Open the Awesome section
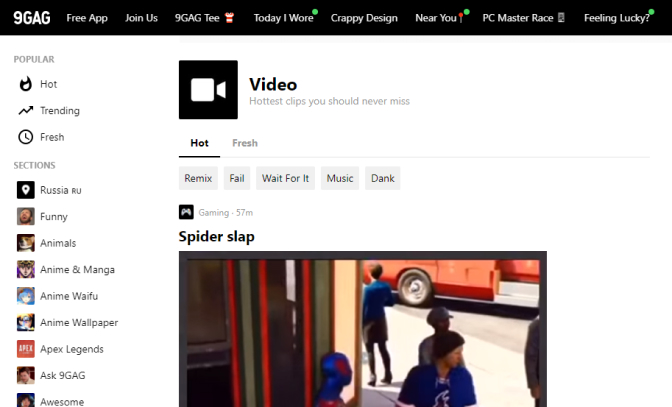The image size is (672, 407). tap(62, 402)
